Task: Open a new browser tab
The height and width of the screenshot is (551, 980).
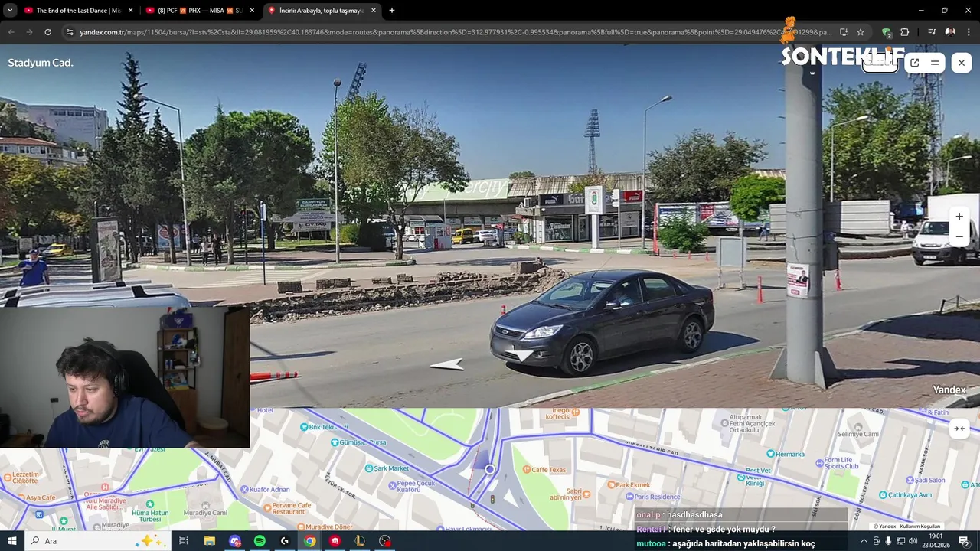Action: click(392, 11)
